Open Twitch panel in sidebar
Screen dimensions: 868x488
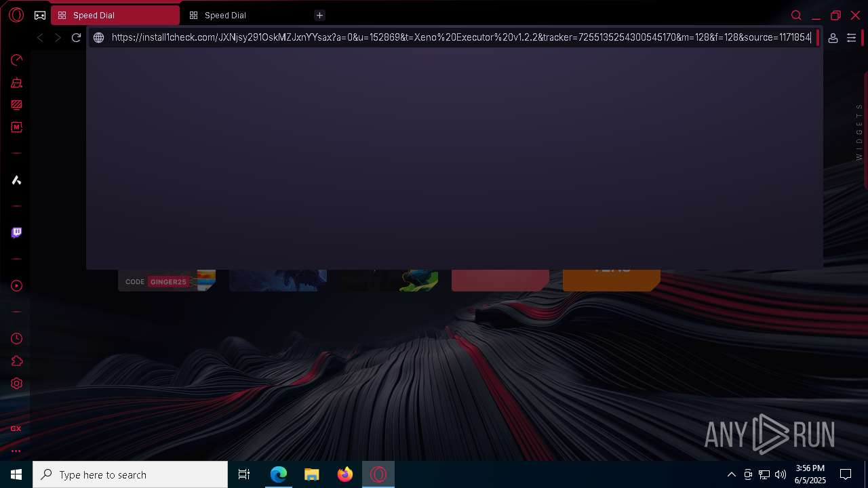pyautogui.click(x=16, y=232)
